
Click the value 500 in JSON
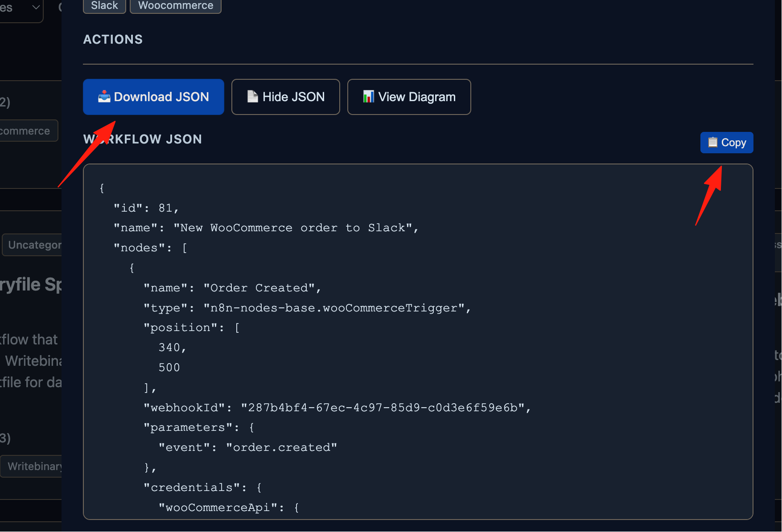tap(169, 368)
